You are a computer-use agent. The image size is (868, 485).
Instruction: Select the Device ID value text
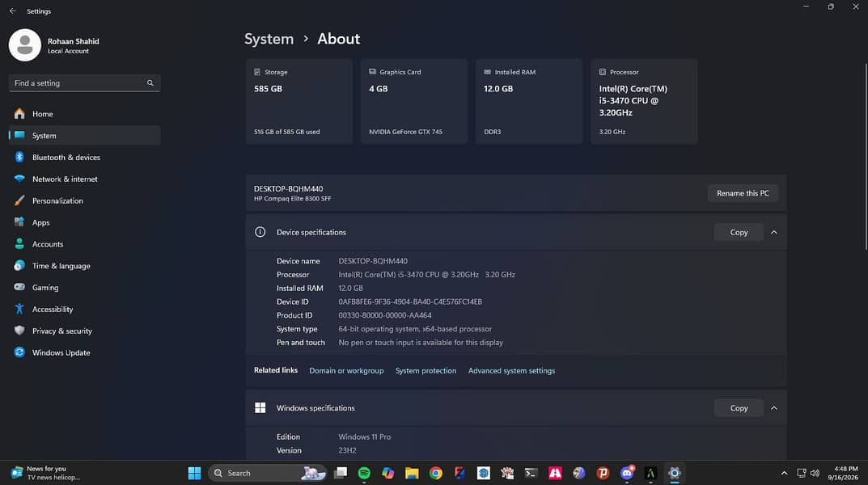(x=410, y=302)
